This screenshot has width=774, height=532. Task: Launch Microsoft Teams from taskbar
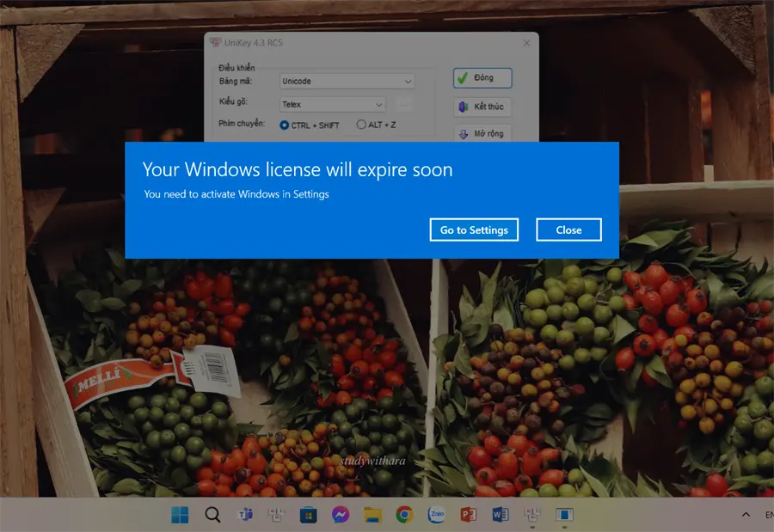(x=245, y=515)
